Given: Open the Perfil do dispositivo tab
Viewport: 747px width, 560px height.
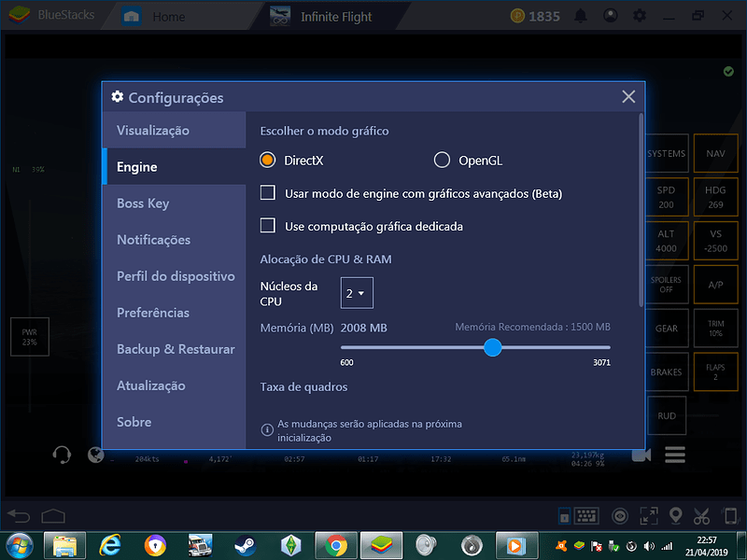Looking at the screenshot, I should (x=175, y=276).
